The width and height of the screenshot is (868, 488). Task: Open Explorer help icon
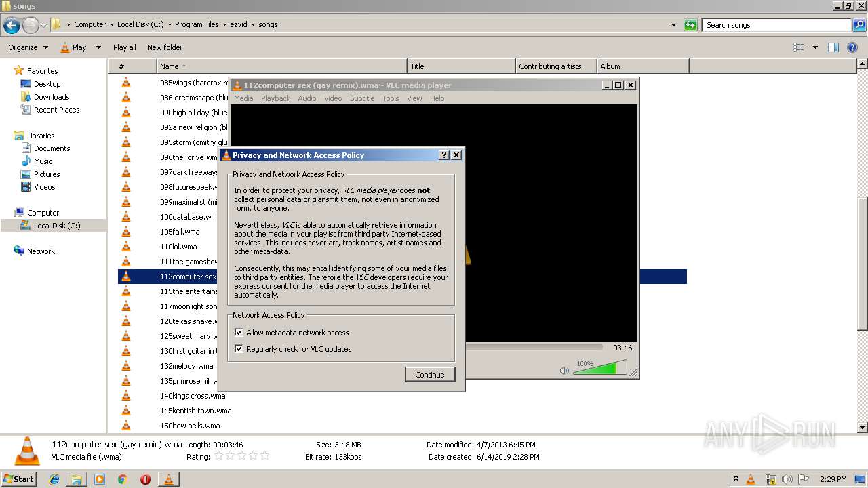pyautogui.click(x=853, y=47)
